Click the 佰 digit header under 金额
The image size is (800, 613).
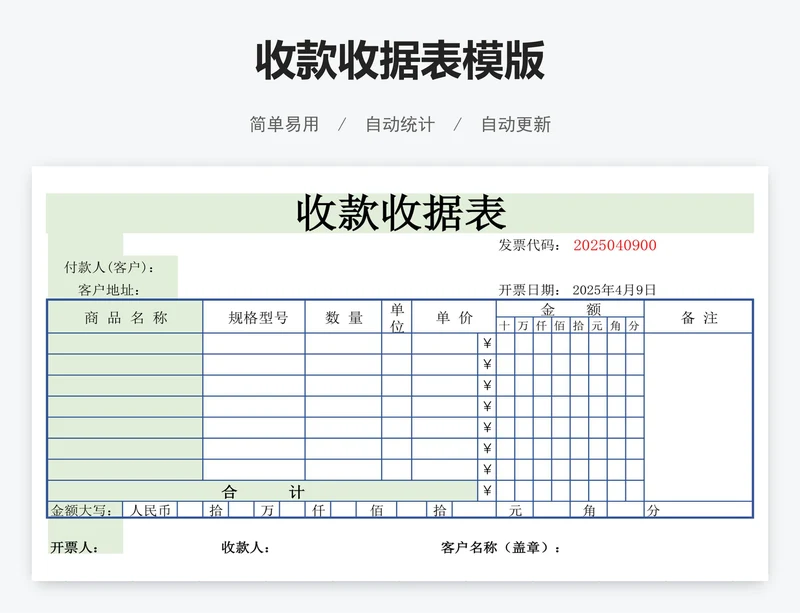(x=560, y=326)
